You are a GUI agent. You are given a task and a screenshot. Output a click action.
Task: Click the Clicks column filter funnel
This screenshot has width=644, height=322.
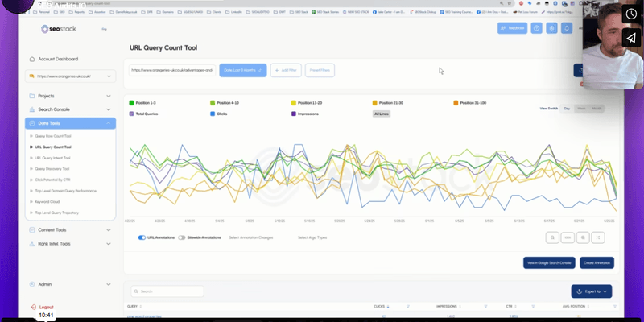coord(408,307)
